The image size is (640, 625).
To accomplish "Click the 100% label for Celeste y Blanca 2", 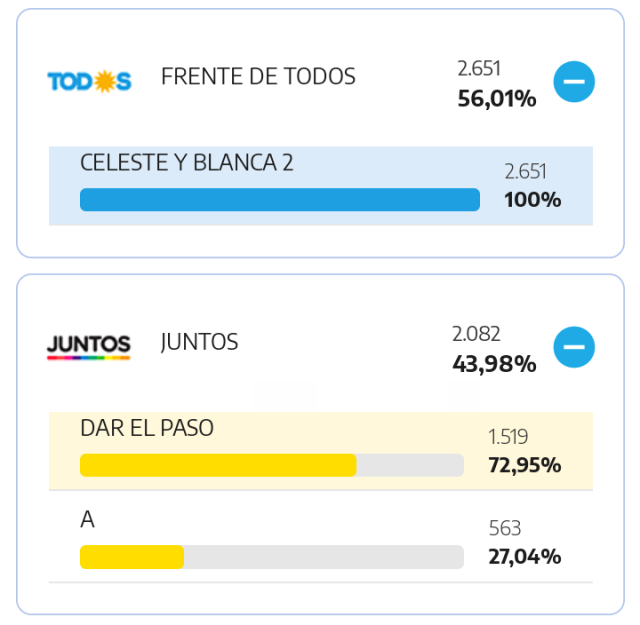I will (x=533, y=200).
